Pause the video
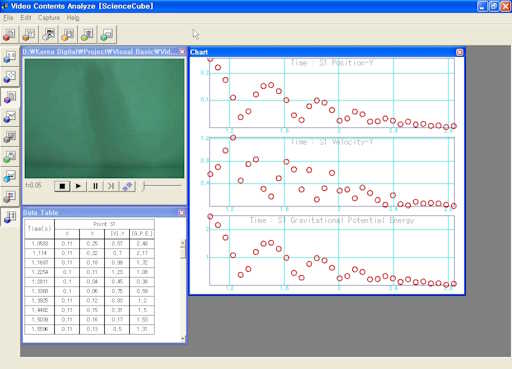 [x=95, y=186]
